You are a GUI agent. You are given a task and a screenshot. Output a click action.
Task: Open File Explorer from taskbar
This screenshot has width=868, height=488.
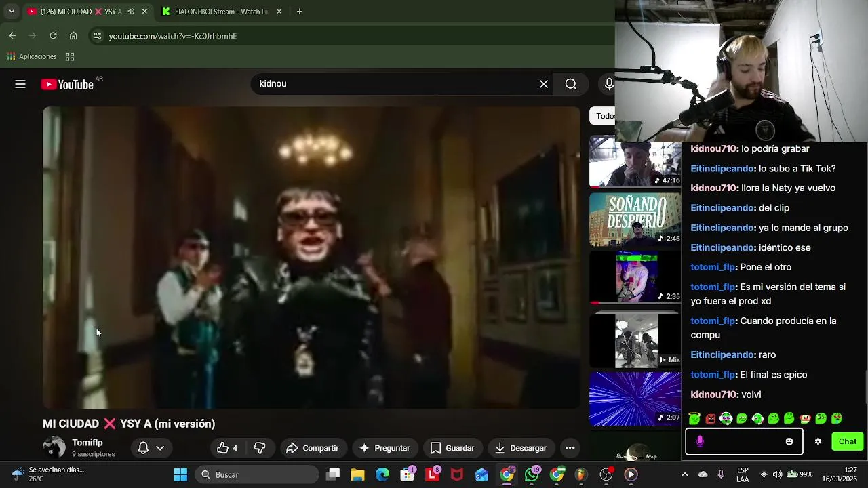(357, 474)
